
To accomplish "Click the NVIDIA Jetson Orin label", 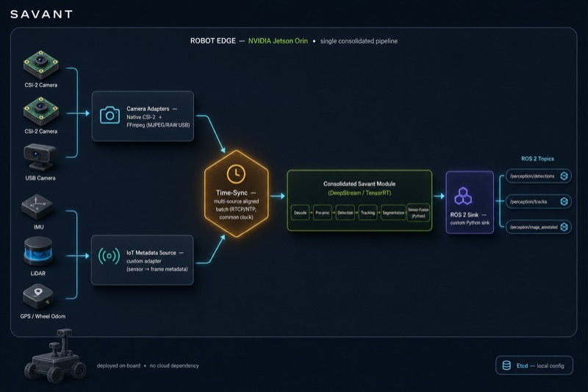I will point(278,41).
